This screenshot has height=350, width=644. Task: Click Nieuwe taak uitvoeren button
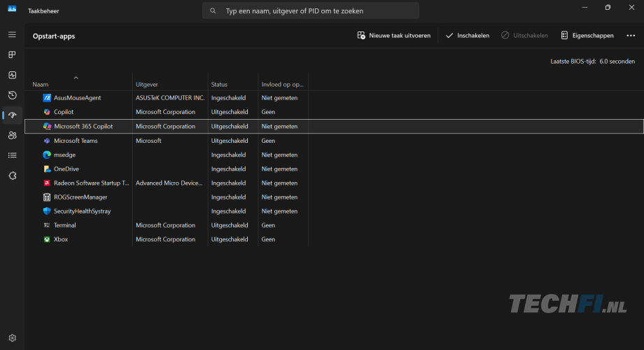tap(393, 36)
